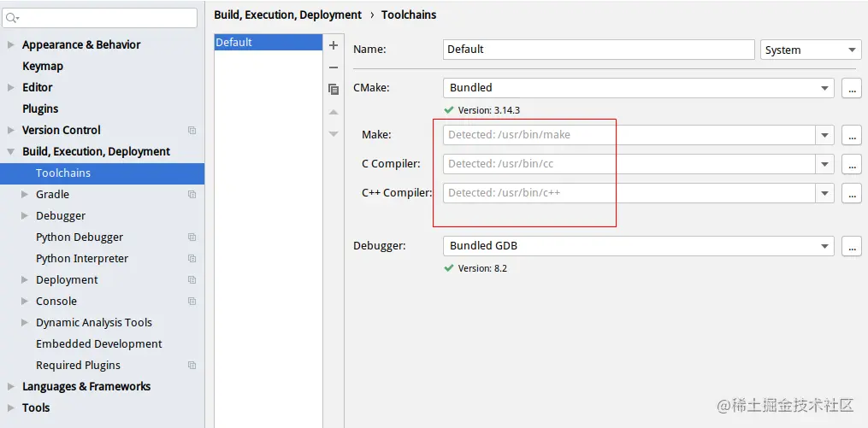Open Embedded Development settings
Screen dimensions: 868x428
point(99,344)
